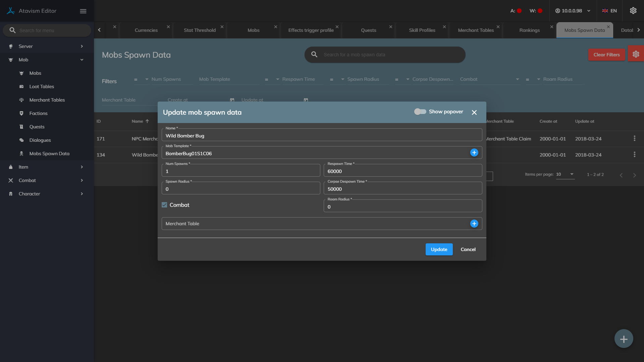The image size is (644, 362).
Task: Click the red table settings gear button
Action: point(636,54)
